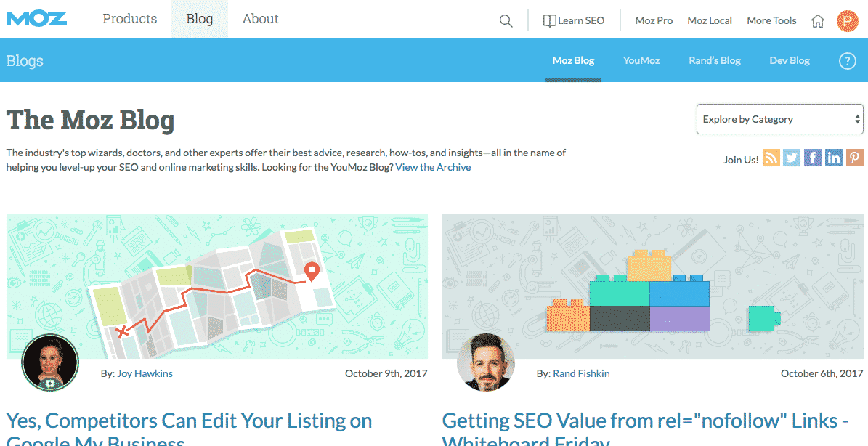Select the Blog nav item

tap(199, 19)
